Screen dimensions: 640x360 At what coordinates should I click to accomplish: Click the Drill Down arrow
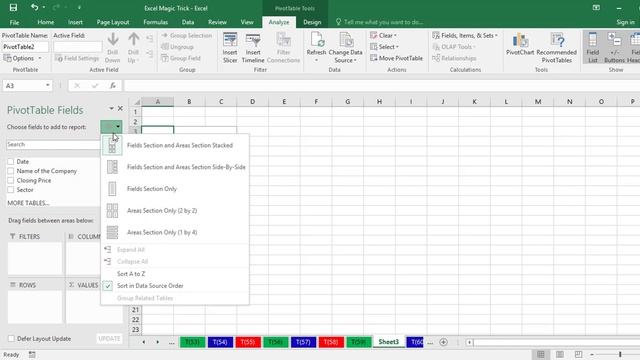coord(113,48)
